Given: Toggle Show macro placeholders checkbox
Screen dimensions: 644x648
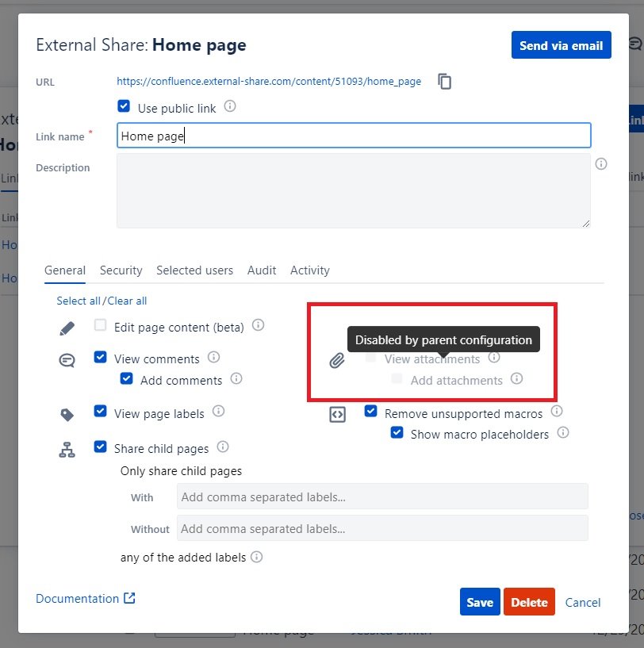Looking at the screenshot, I should [397, 433].
